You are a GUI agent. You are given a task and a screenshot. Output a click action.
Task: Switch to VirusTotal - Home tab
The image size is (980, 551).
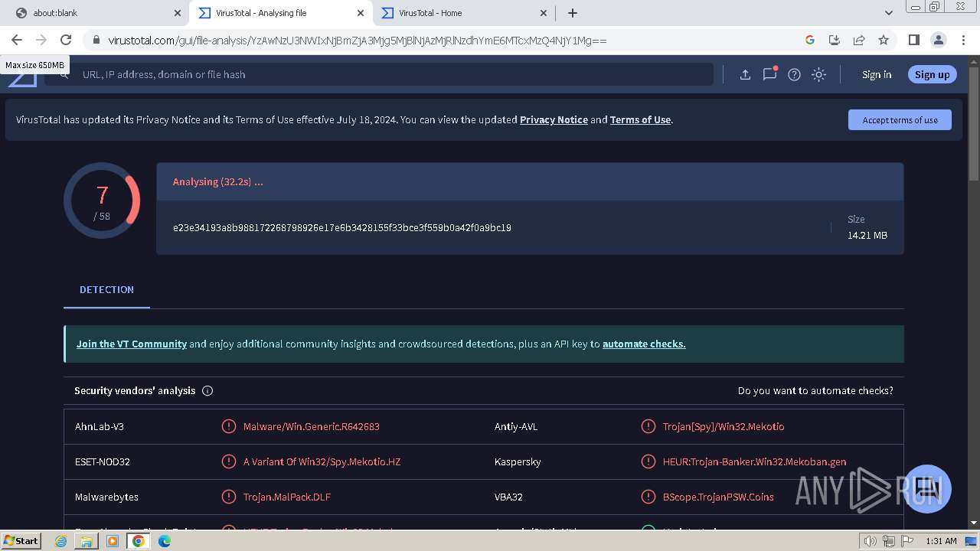(x=463, y=13)
